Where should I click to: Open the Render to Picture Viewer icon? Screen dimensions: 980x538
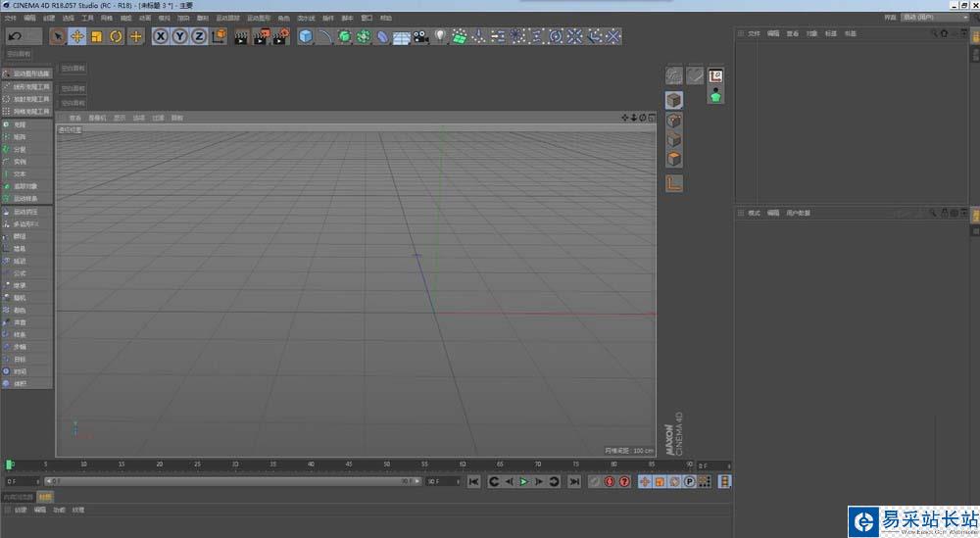click(x=261, y=36)
